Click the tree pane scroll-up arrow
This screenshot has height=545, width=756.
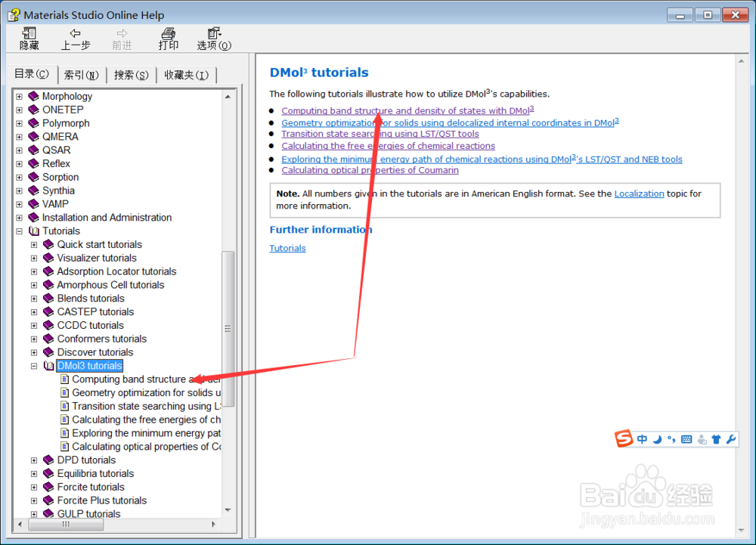pyautogui.click(x=228, y=97)
